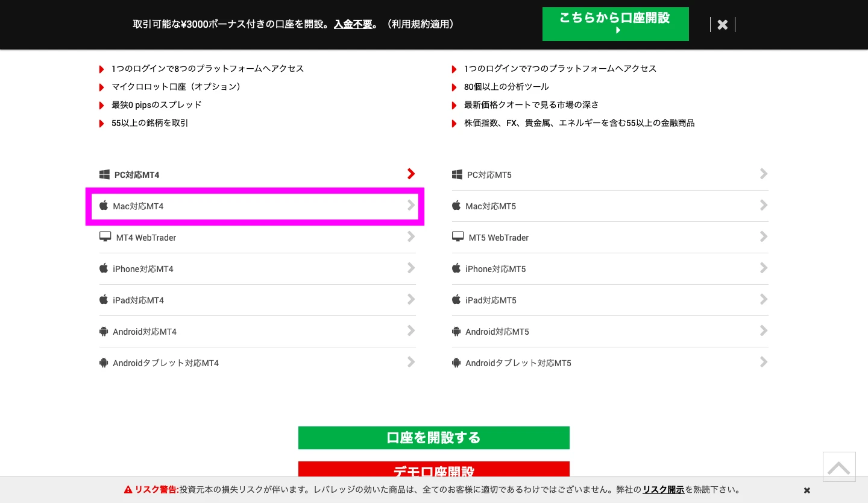Click the scroll-to-top arrow button

pos(838,467)
